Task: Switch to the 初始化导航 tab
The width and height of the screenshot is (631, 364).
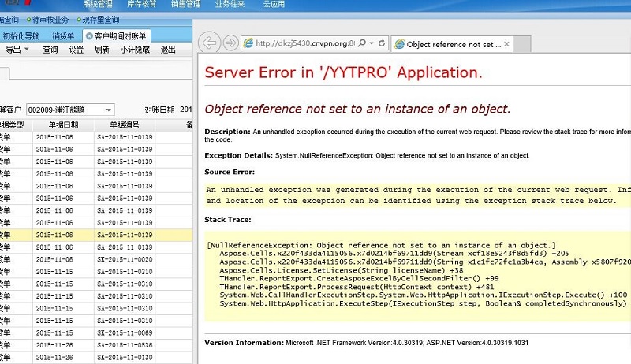Action: pos(21,35)
